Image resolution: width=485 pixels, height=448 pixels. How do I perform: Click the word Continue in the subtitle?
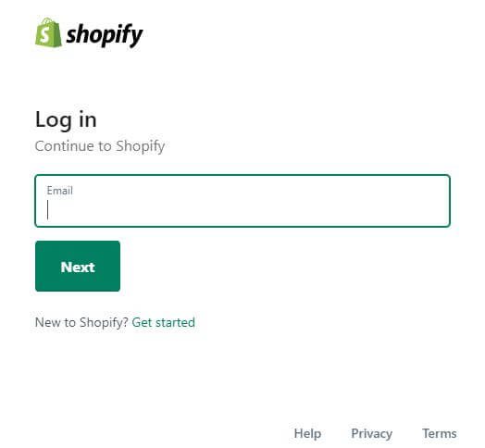tap(65, 146)
